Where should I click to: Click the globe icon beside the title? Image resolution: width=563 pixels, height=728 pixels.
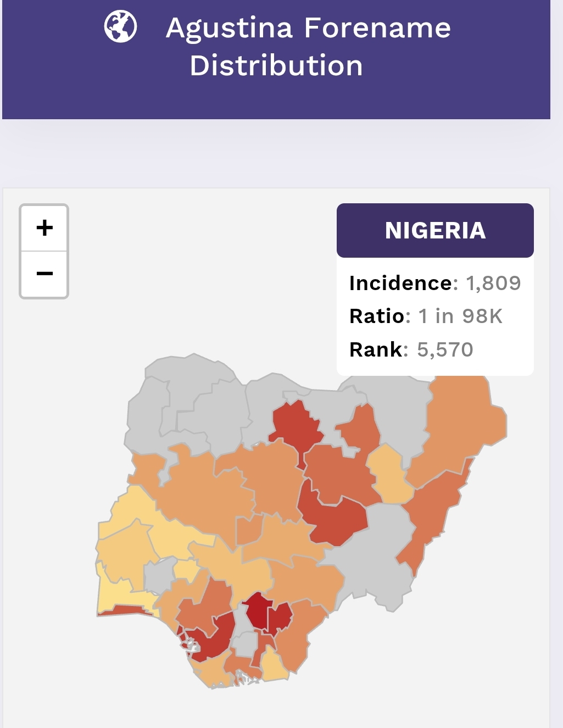[x=120, y=27]
